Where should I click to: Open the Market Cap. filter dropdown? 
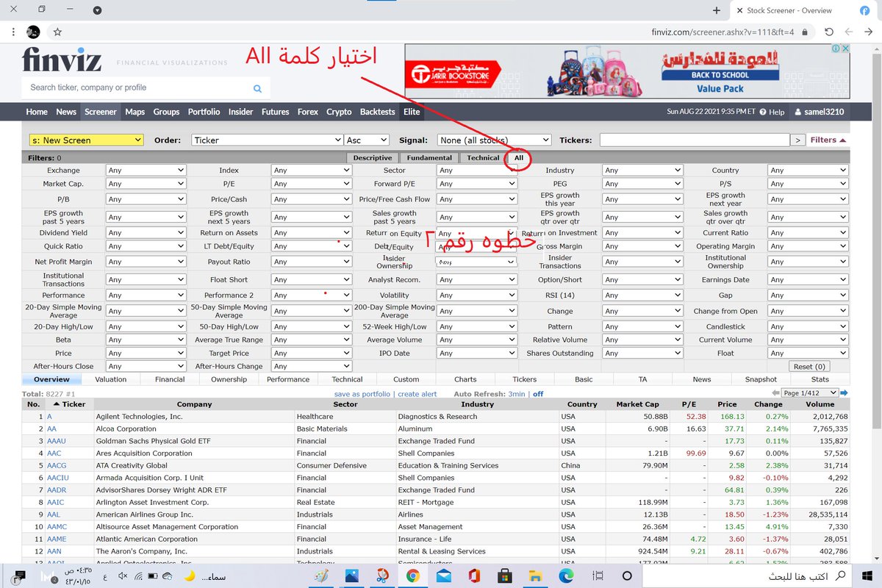(146, 184)
